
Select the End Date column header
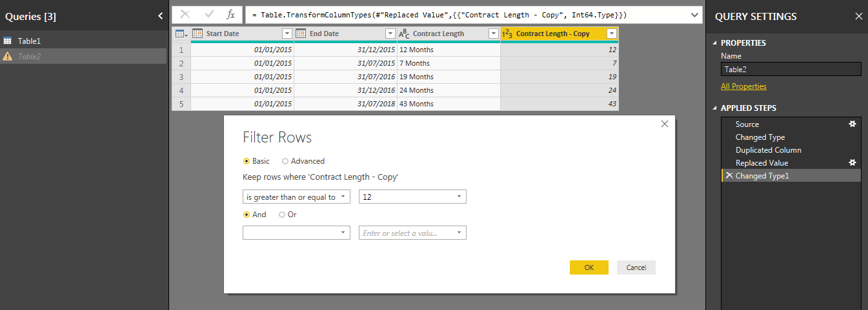click(345, 34)
